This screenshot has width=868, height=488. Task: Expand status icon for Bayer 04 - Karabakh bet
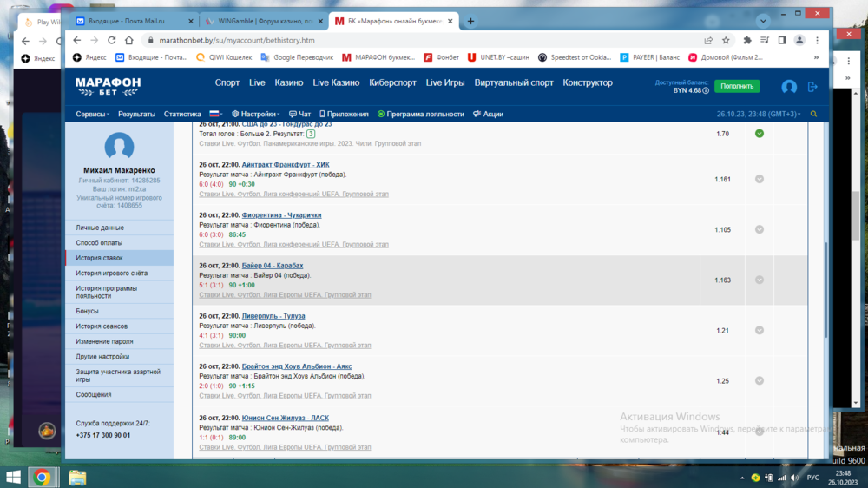[759, 280]
